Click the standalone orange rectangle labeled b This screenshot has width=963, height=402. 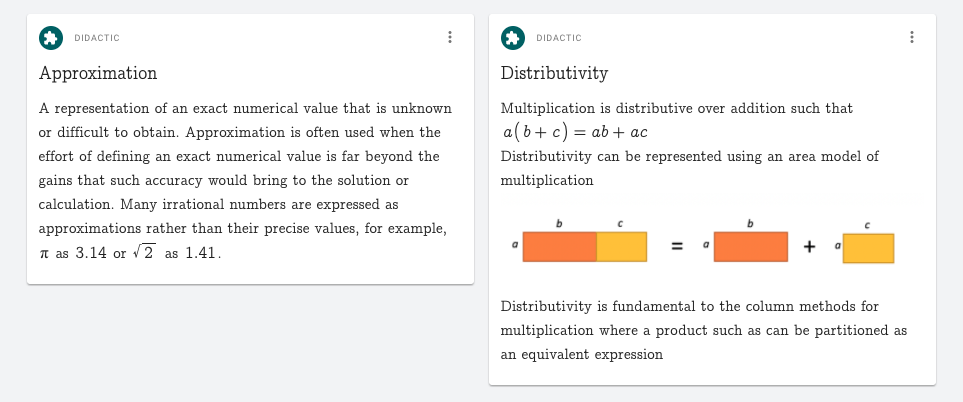(x=750, y=247)
